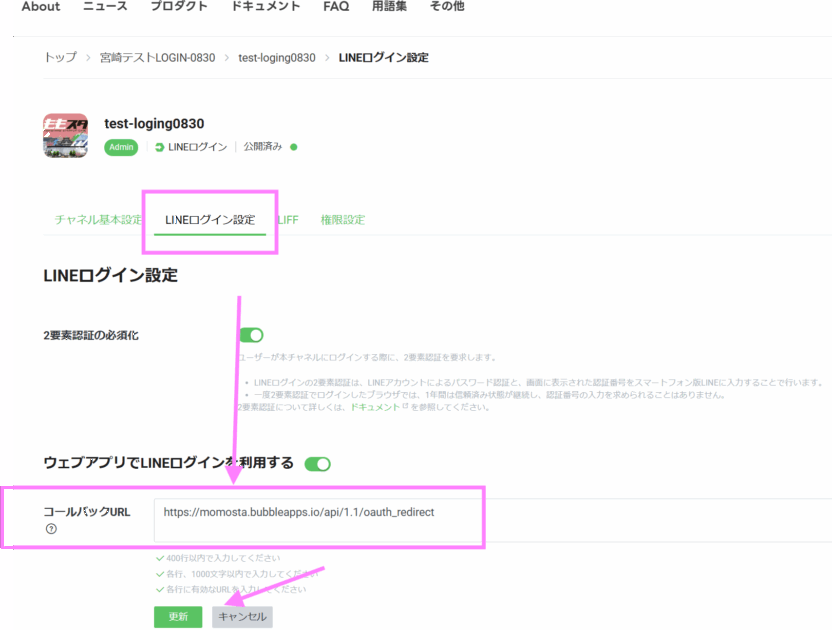This screenshot has width=832, height=630.
Task: Switch to the LIFF tab
Action: click(288, 220)
